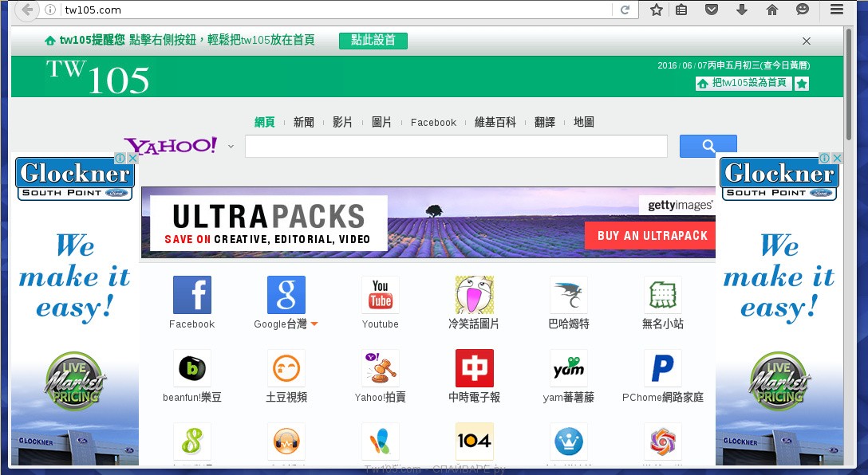Select the Facebook search tab
Screen dimensions: 868x475
click(433, 122)
